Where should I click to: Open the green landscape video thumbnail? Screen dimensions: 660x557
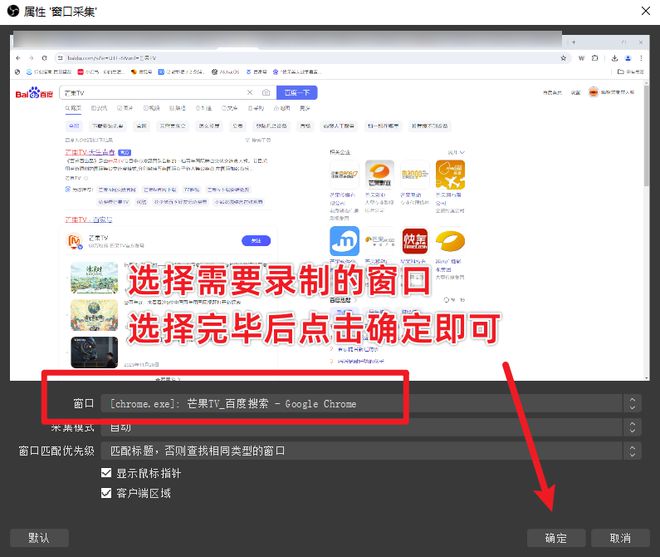94,277
